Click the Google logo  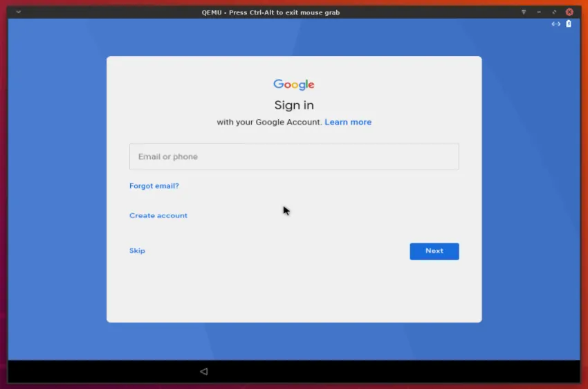(294, 84)
